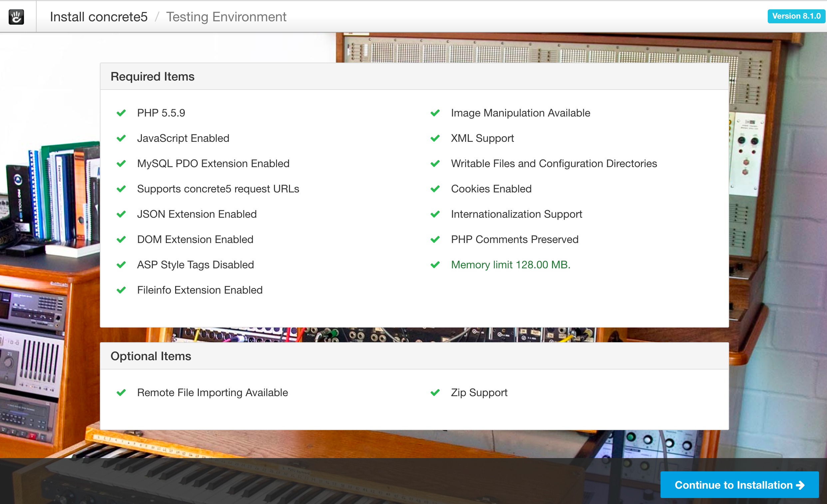Select the checkmark beside MySQL PDO Extension Enabled
Image resolution: width=827 pixels, height=504 pixels.
click(122, 163)
